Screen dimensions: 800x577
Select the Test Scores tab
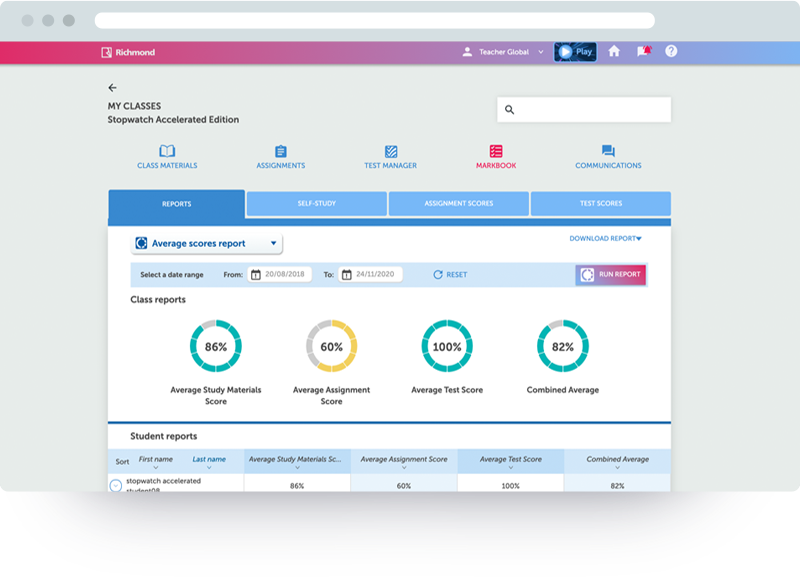pos(600,204)
